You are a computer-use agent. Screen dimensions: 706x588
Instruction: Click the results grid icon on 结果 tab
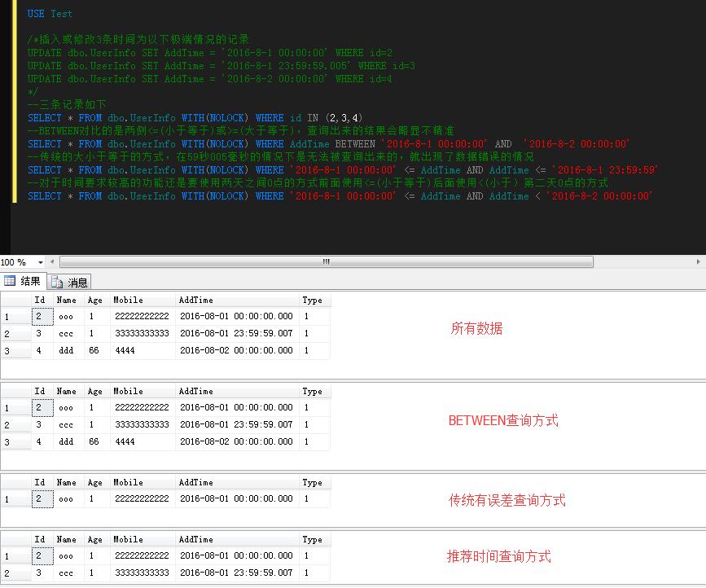10,281
